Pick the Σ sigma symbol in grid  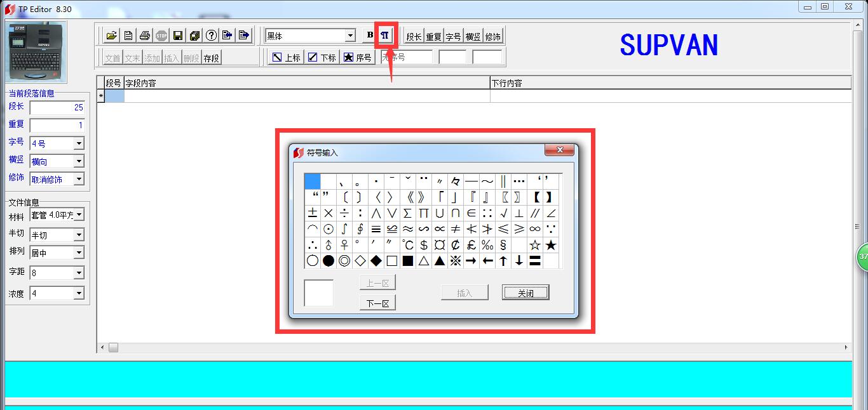pyautogui.click(x=408, y=213)
